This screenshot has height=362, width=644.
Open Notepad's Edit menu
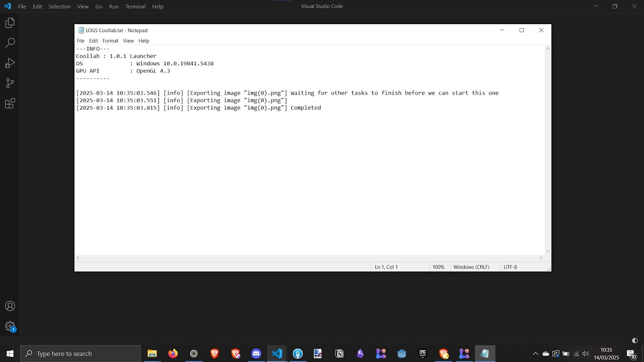94,41
